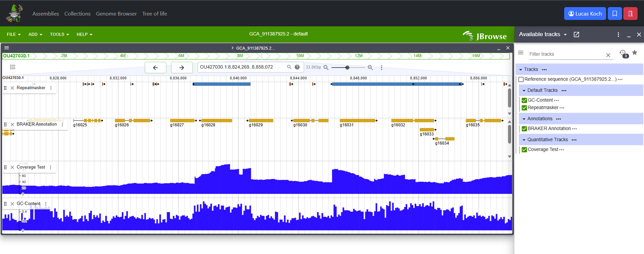Uncheck the Repeatmasker track
The height and width of the screenshot is (254, 644).
pyautogui.click(x=524, y=108)
